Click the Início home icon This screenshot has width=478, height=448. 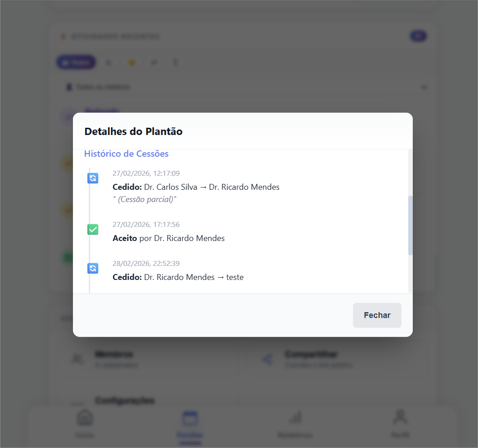click(85, 418)
